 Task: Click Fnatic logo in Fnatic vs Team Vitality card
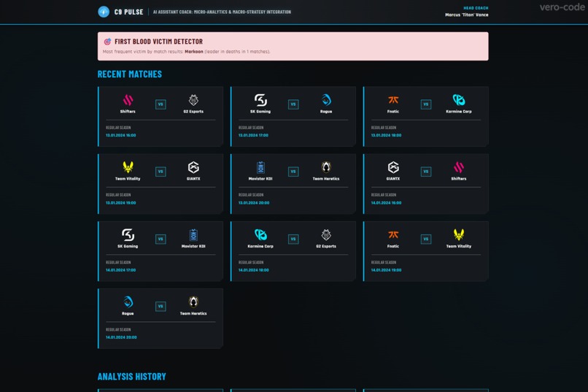(393, 235)
